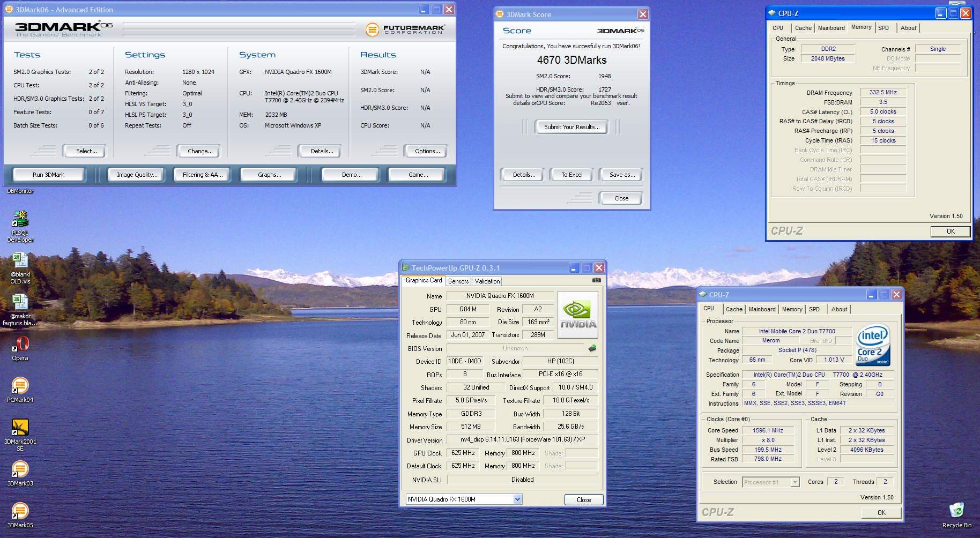
Task: Click Close button in GPU-Z window
Action: point(584,500)
